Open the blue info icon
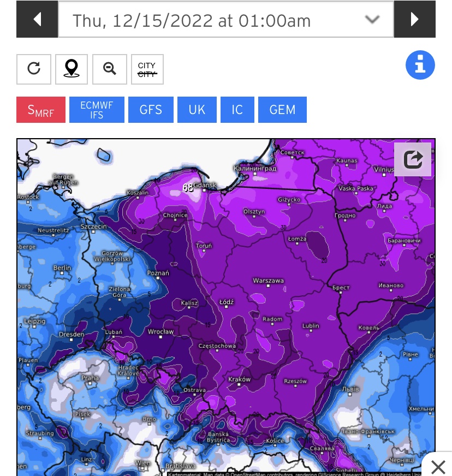Image resolution: width=452 pixels, height=476 pixels. (420, 66)
